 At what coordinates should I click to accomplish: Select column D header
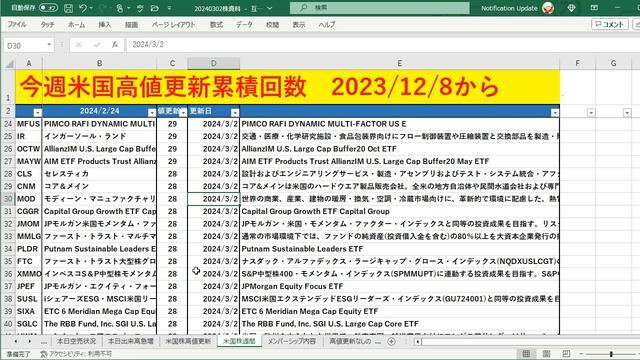213,63
